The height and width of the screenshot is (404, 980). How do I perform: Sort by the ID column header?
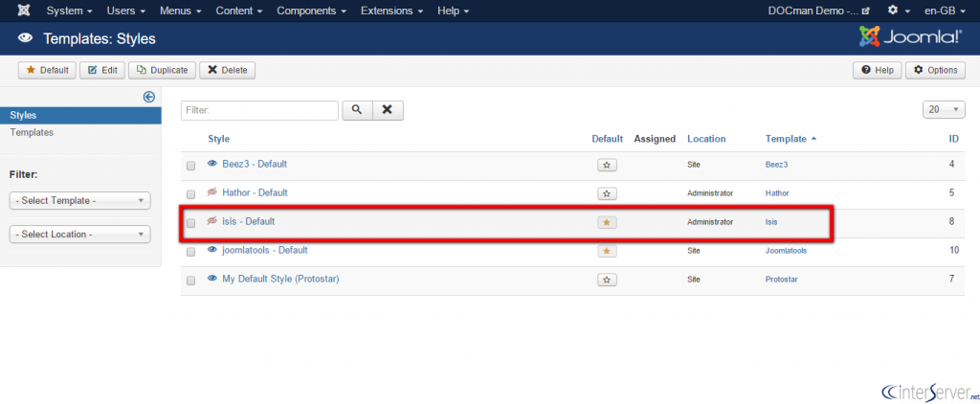(954, 139)
